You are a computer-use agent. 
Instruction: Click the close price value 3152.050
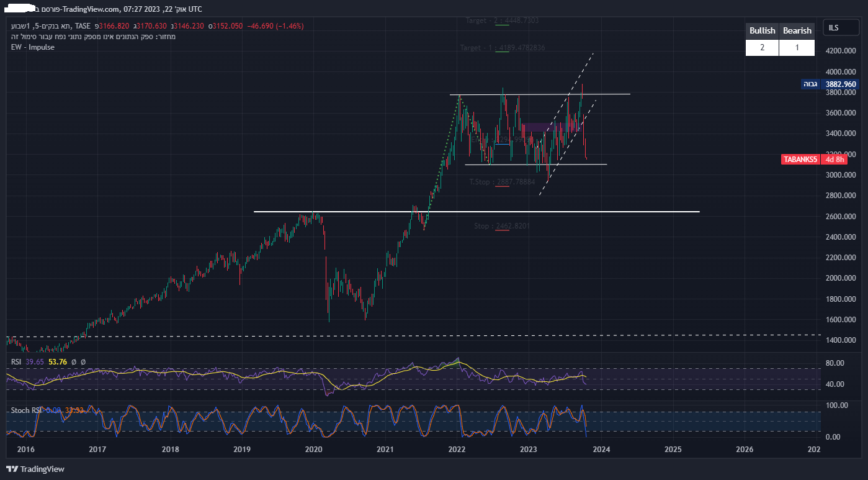227,26
